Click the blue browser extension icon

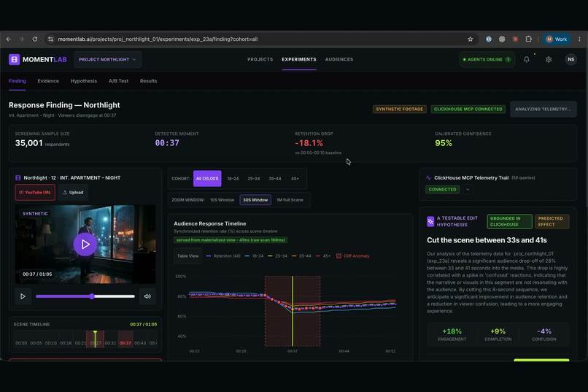tap(489, 39)
